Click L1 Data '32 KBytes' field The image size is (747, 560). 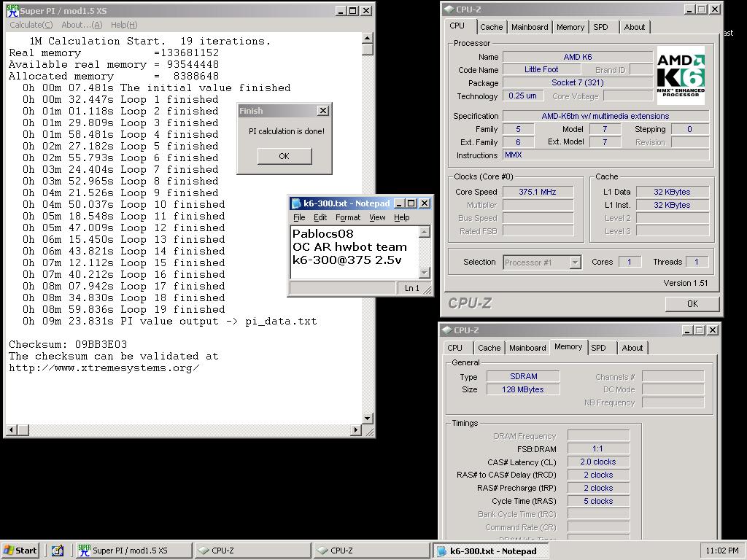(672, 192)
